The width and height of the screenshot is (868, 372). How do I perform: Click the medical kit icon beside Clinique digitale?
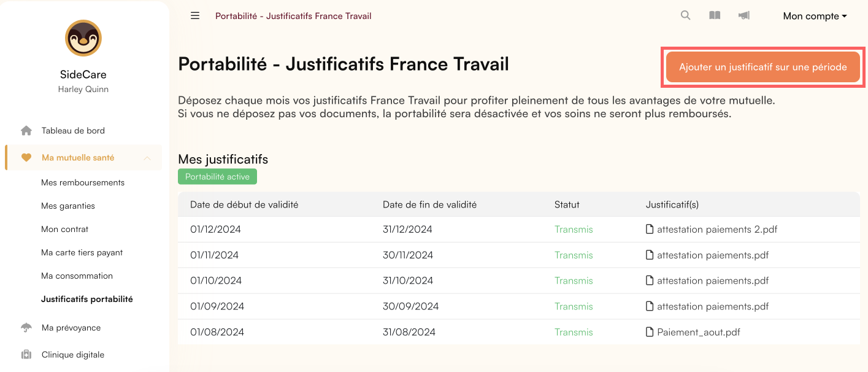26,355
